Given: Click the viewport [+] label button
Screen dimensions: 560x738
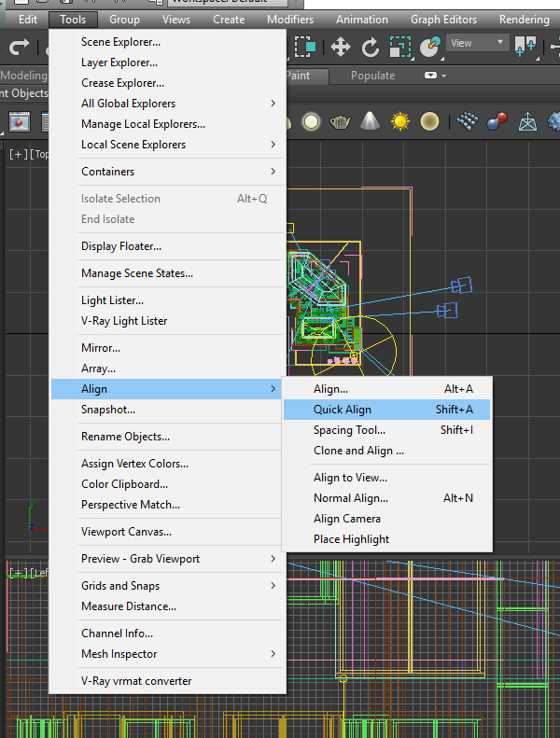Looking at the screenshot, I should [x=18, y=154].
